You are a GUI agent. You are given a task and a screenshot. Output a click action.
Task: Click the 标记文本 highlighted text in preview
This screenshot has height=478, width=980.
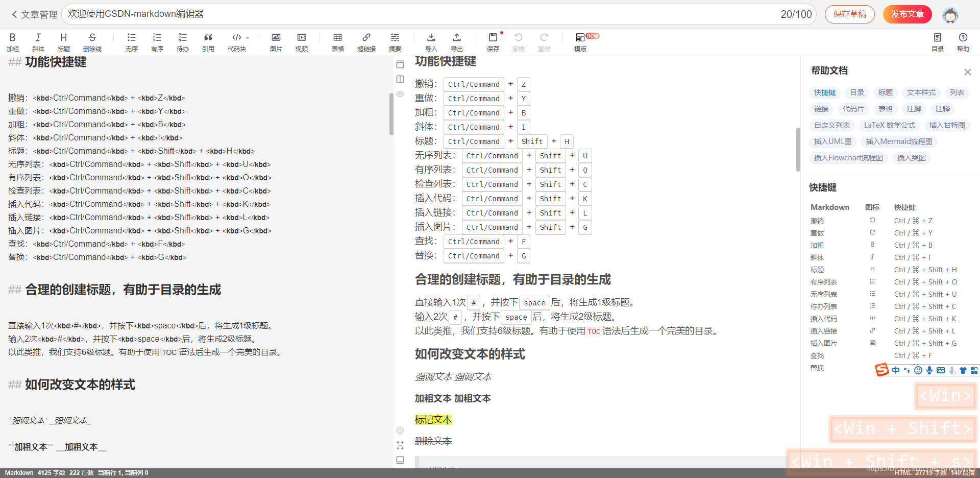pos(433,420)
